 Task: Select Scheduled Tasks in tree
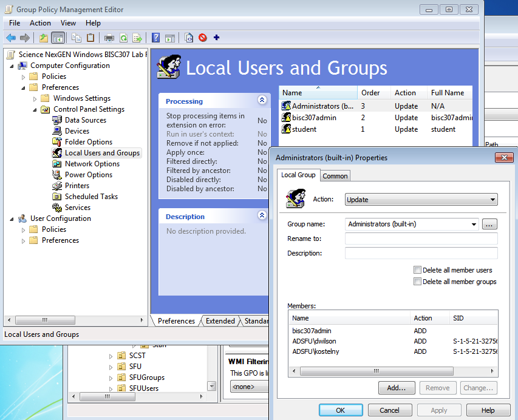pos(91,197)
